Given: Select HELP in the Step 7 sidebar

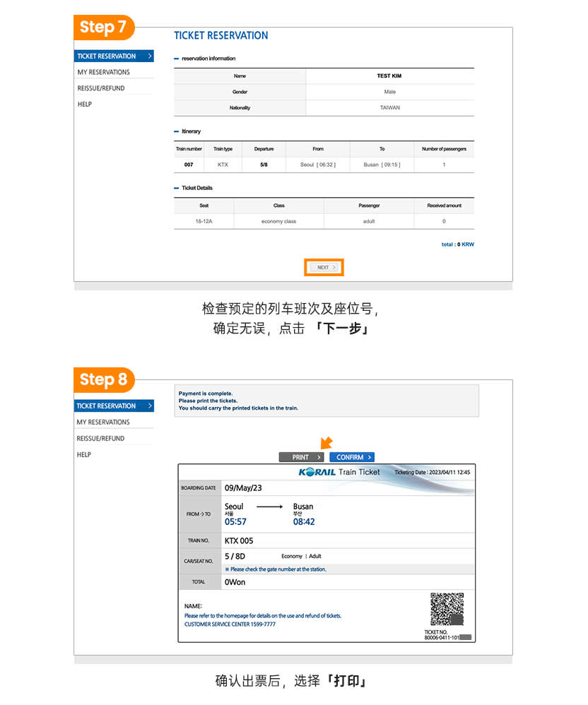Looking at the screenshot, I should click(85, 105).
